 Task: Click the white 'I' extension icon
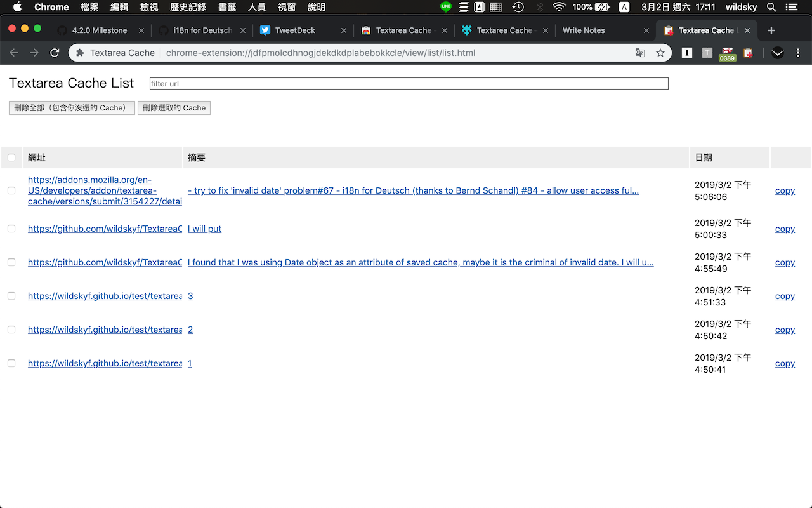[x=686, y=53]
